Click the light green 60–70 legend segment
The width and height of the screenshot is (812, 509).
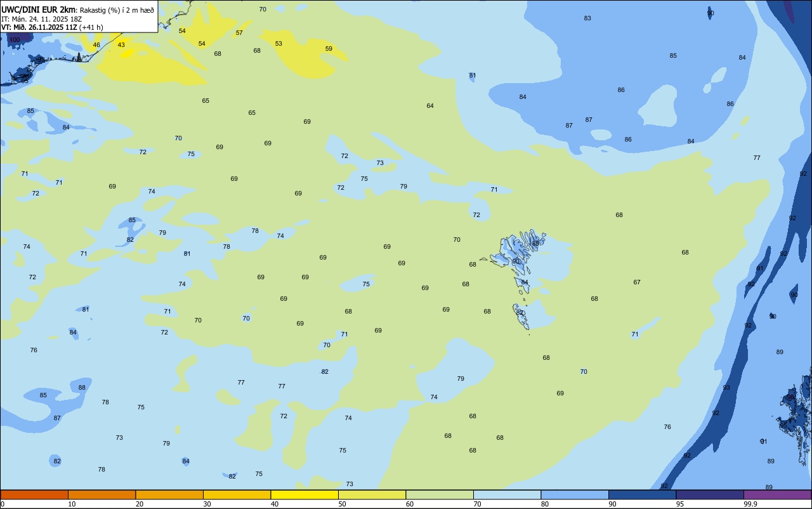tap(440, 494)
